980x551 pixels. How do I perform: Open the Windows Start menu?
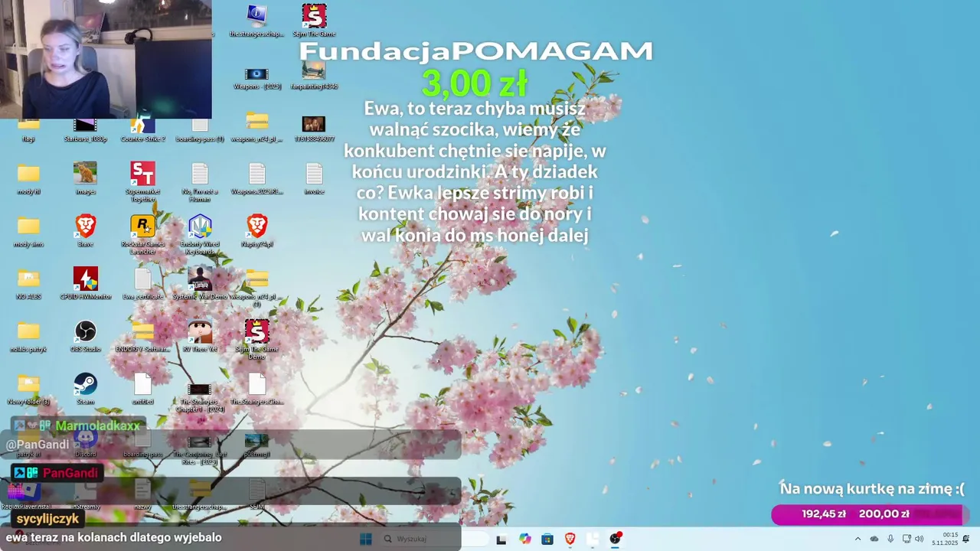click(366, 539)
